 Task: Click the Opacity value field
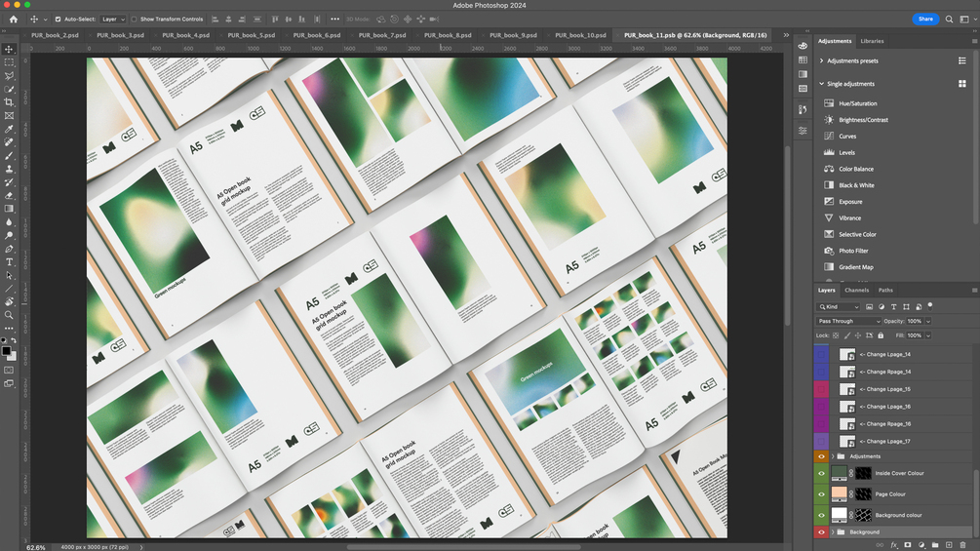pyautogui.click(x=915, y=321)
